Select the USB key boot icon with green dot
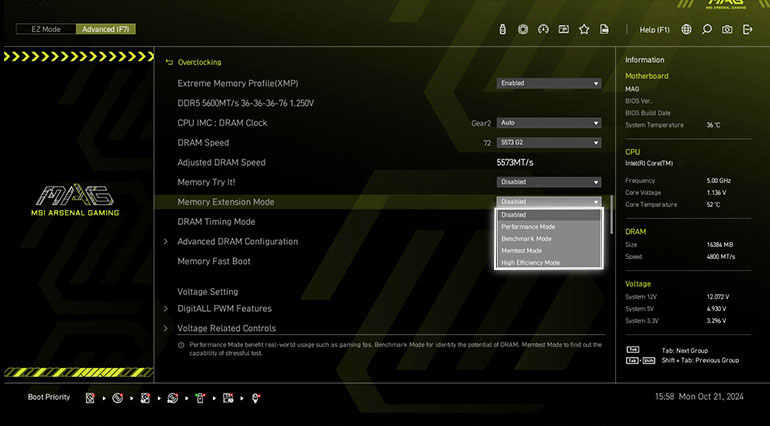The image size is (770, 426). tap(200, 398)
